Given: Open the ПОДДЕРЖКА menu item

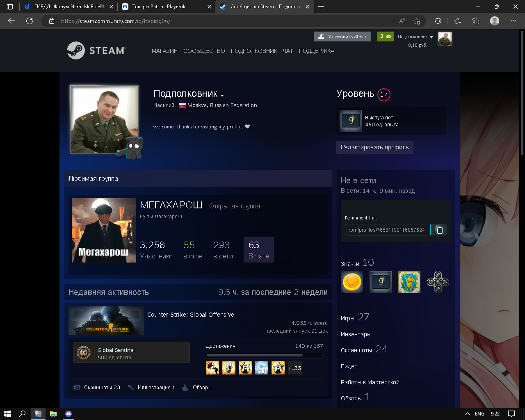Looking at the screenshot, I should (317, 51).
